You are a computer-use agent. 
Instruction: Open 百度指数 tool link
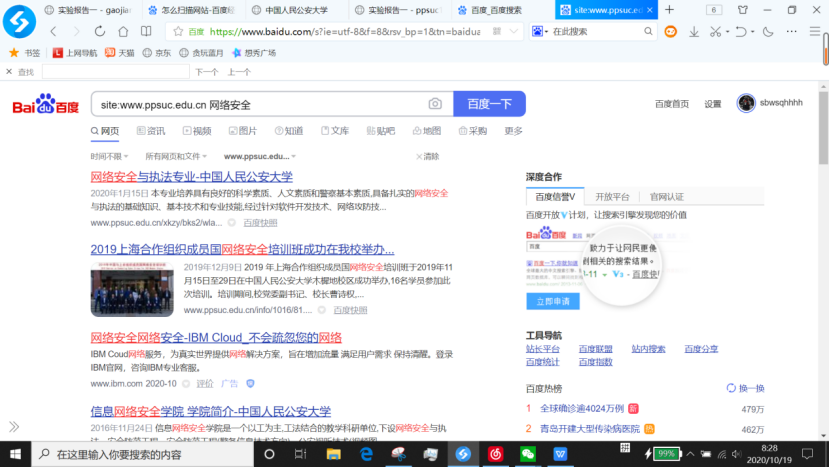[596, 362]
